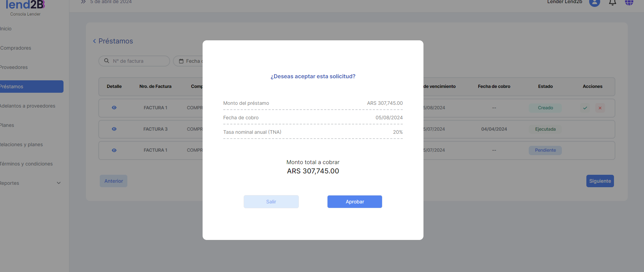Open the Compradores menu item
644x272 pixels.
[16, 48]
